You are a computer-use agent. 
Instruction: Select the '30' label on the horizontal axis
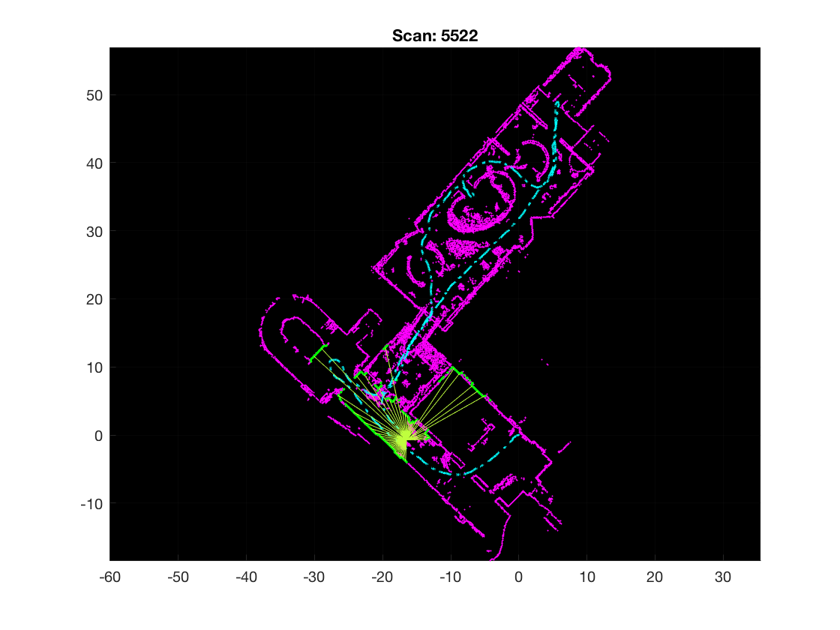point(723,577)
